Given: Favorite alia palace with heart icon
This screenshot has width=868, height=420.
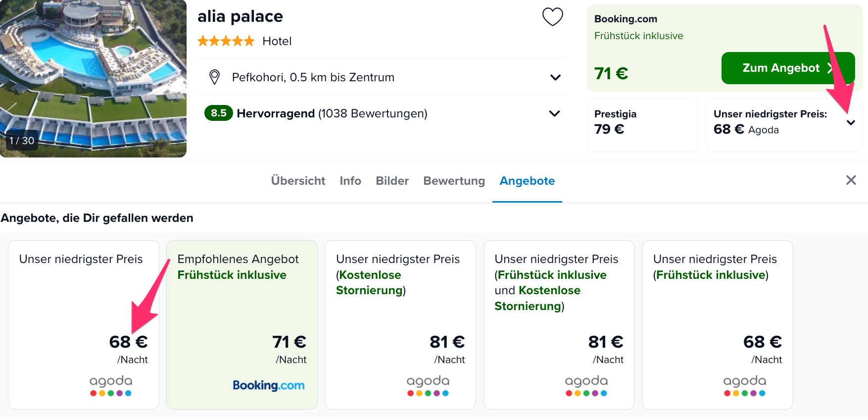Looking at the screenshot, I should click(x=552, y=17).
